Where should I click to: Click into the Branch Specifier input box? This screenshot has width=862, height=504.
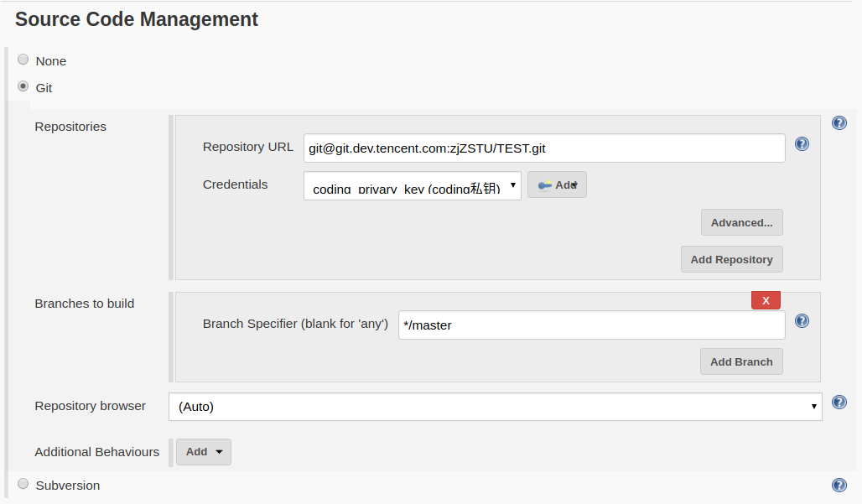coord(591,325)
